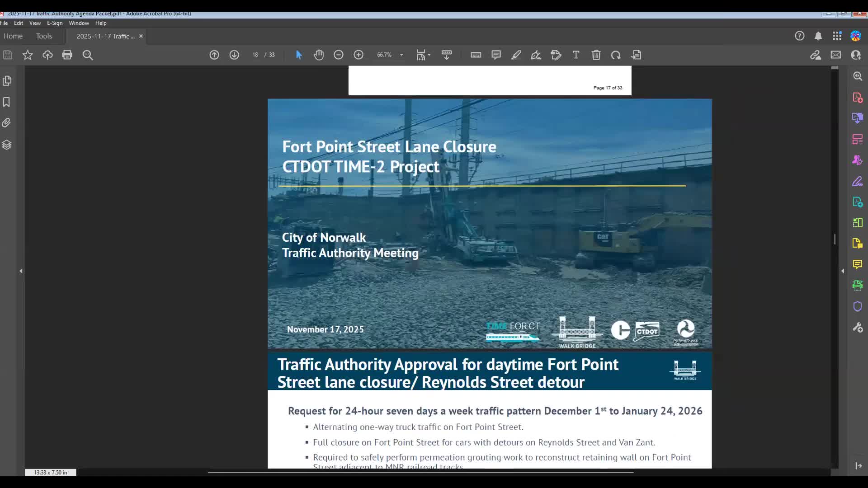Toggle the selection arrow tool
This screenshot has height=488, width=868.
(298, 55)
